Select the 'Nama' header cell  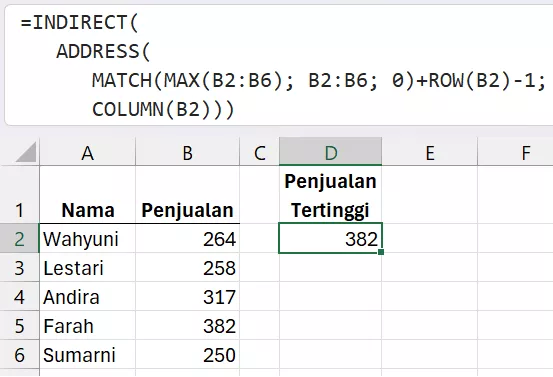pyautogui.click(x=87, y=194)
